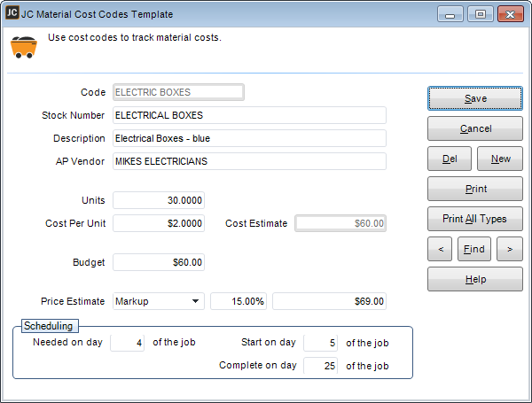Screen dimensions: 532x403
Task: Click the mining cart icon
Action: [23, 48]
